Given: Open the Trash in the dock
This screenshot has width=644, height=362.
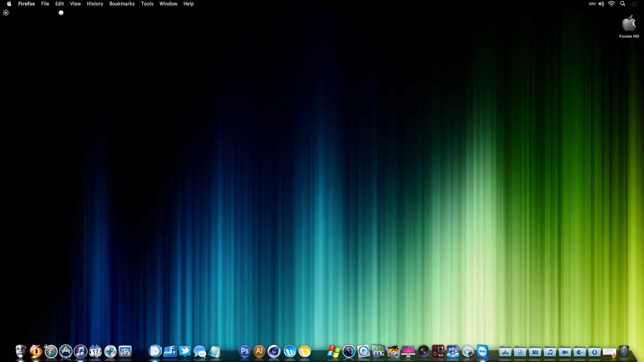Looking at the screenshot, I should coord(624,351).
